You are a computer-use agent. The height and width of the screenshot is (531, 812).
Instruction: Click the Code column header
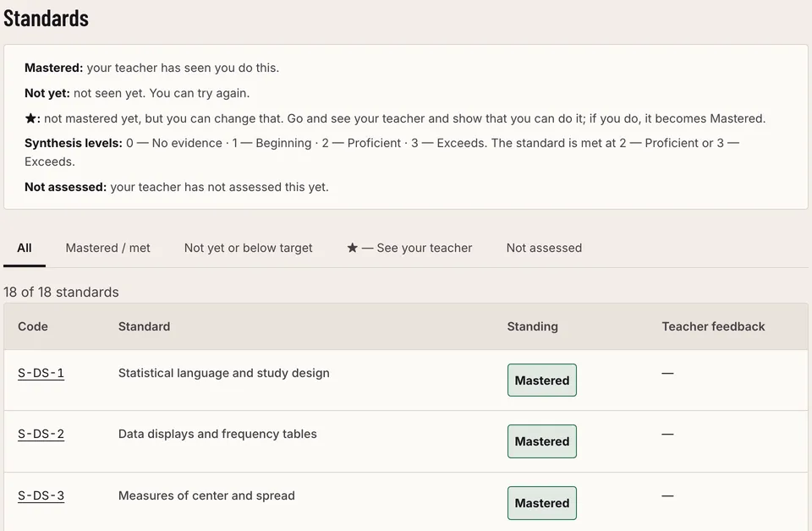33,326
